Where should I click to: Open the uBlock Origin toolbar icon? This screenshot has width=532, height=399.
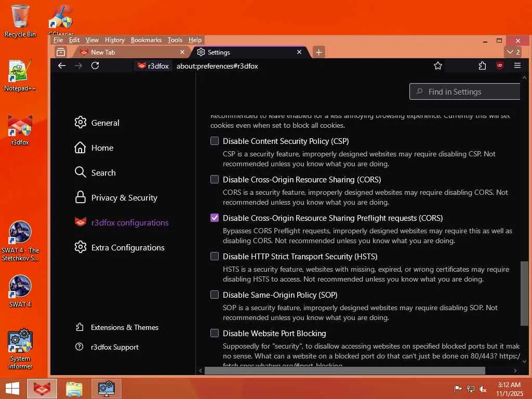pyautogui.click(x=499, y=66)
